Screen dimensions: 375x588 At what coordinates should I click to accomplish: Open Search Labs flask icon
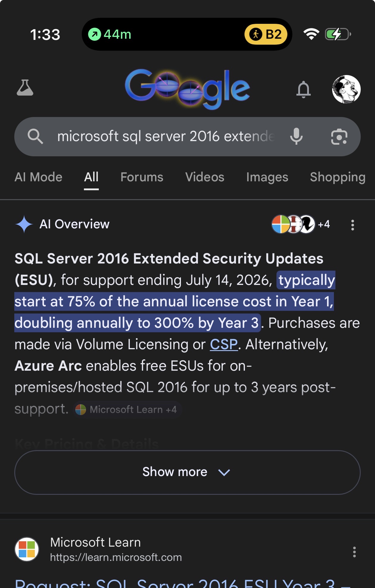pyautogui.click(x=25, y=88)
